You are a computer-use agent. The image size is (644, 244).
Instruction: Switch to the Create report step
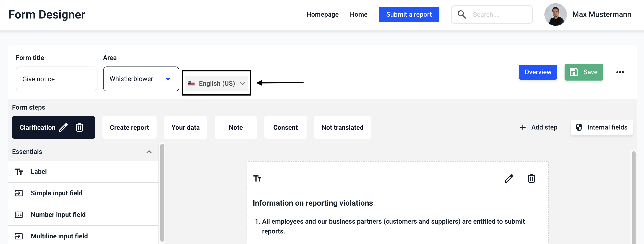pos(129,127)
